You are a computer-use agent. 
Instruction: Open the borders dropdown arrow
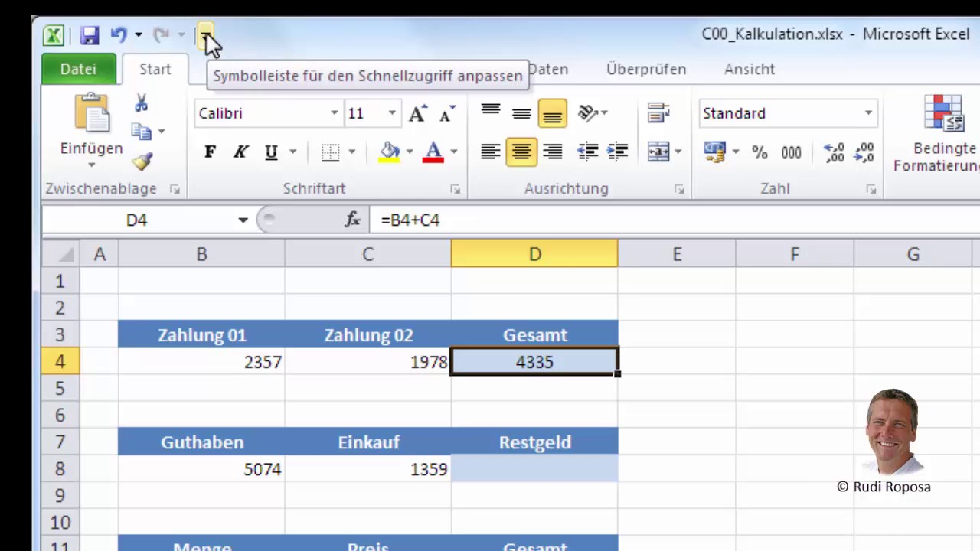pos(352,152)
